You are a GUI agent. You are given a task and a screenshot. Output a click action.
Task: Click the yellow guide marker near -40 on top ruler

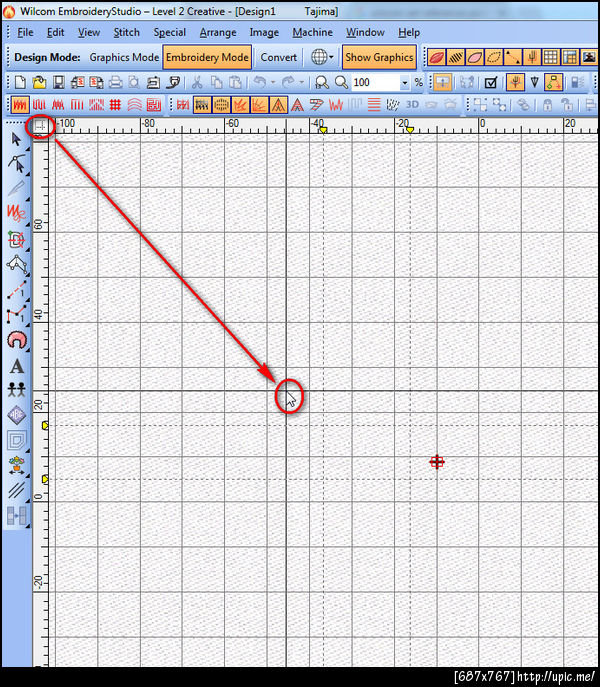pyautogui.click(x=323, y=130)
